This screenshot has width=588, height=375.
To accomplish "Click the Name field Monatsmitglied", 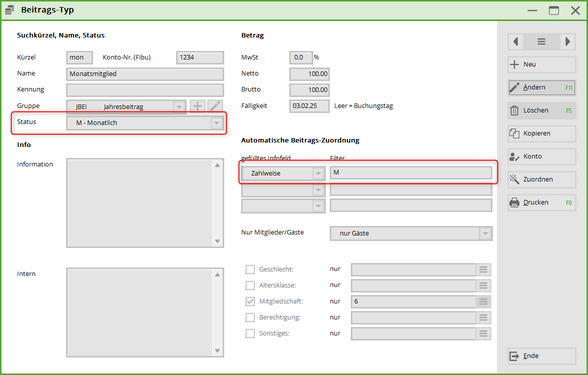I will pos(145,74).
